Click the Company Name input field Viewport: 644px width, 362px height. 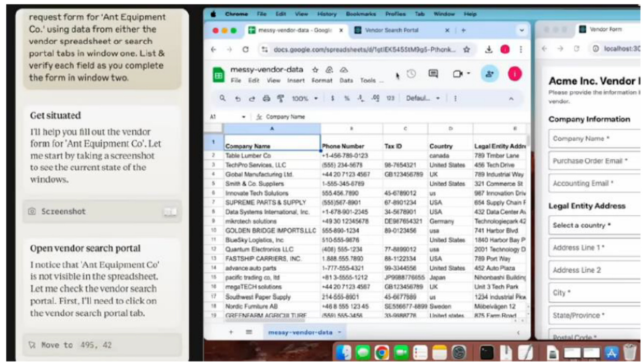point(594,139)
